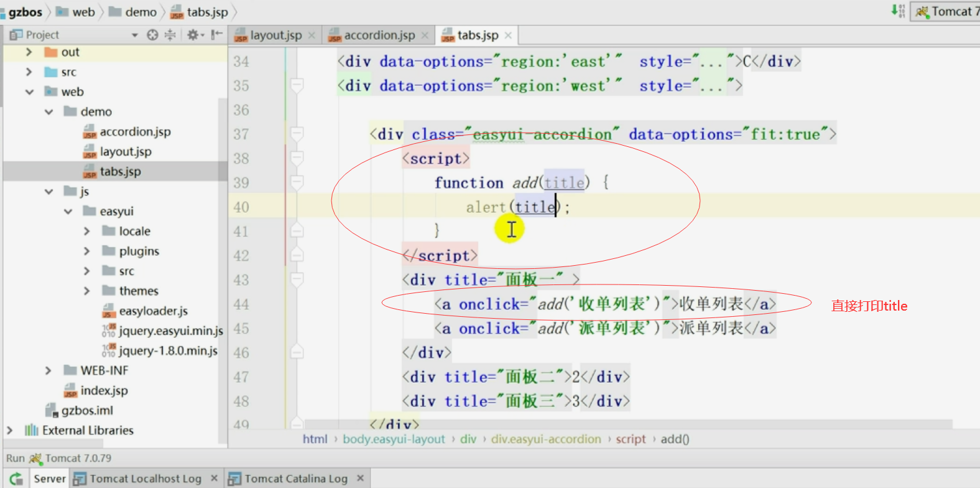The height and width of the screenshot is (488, 980).
Task: Click body.easyui-layout in the editor breadcrumb
Action: pyautogui.click(x=394, y=439)
